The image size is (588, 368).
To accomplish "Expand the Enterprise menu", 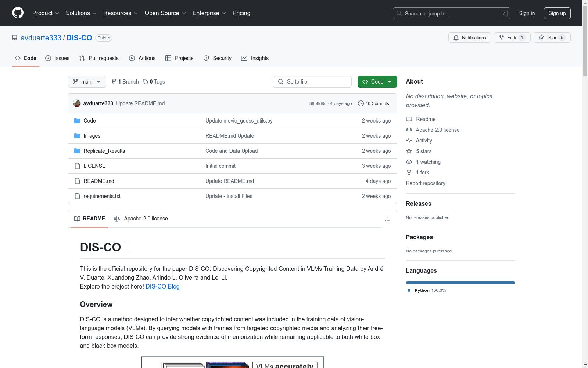I will pos(209,13).
